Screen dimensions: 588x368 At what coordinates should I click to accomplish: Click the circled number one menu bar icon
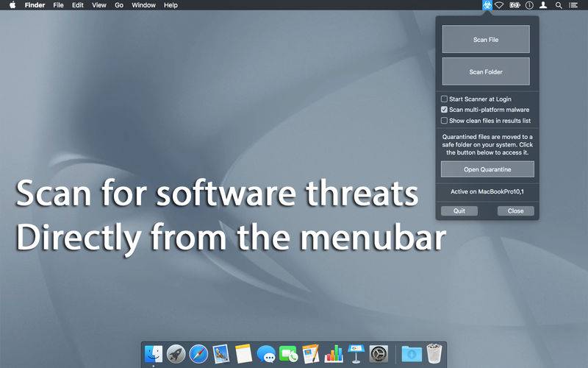click(x=529, y=5)
